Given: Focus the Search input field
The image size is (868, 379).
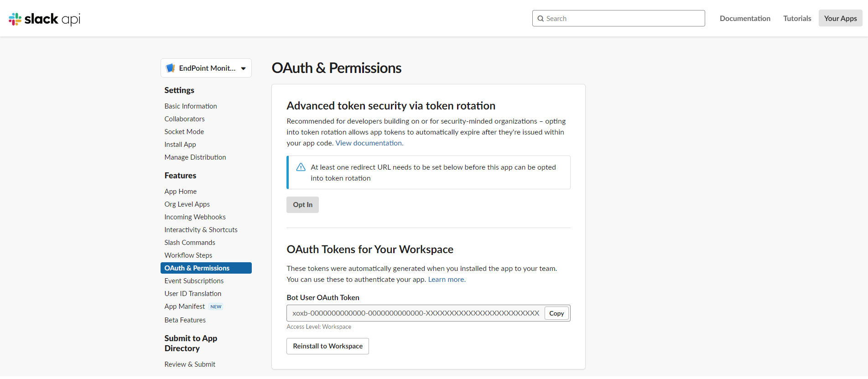Looking at the screenshot, I should (619, 18).
